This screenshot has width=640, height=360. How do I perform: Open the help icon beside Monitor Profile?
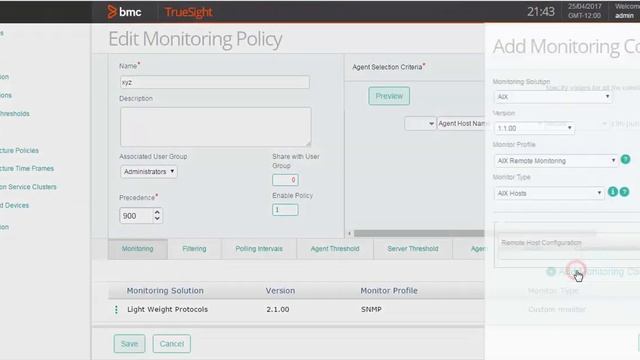pos(625,160)
